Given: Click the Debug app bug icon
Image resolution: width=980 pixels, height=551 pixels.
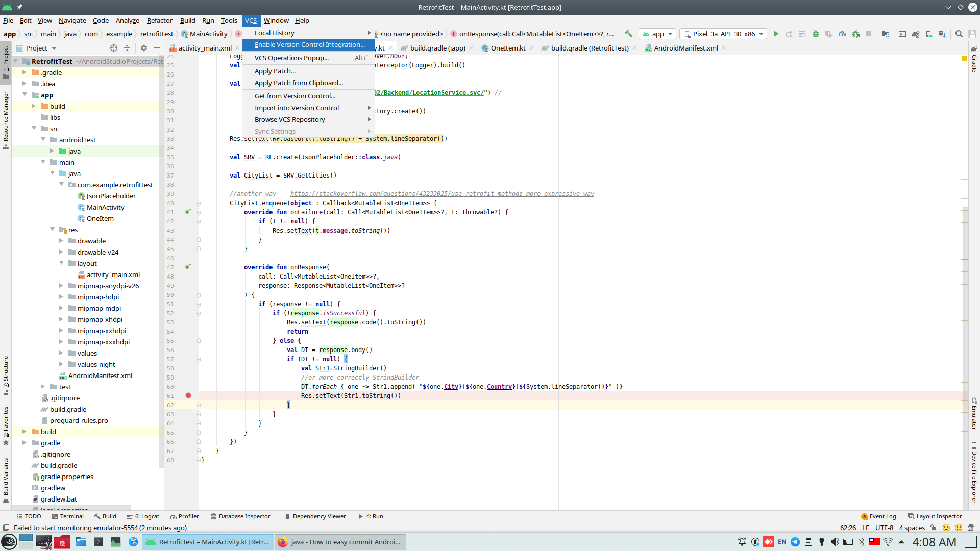Looking at the screenshot, I should [x=816, y=34].
